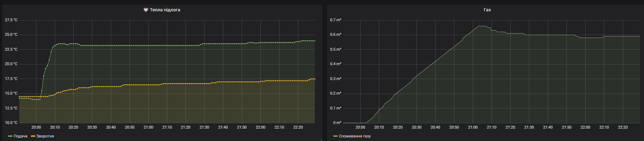Image resolution: width=644 pixels, height=141 pixels.
Task: Click the 12.5 °C axis label
Action: click(11, 108)
